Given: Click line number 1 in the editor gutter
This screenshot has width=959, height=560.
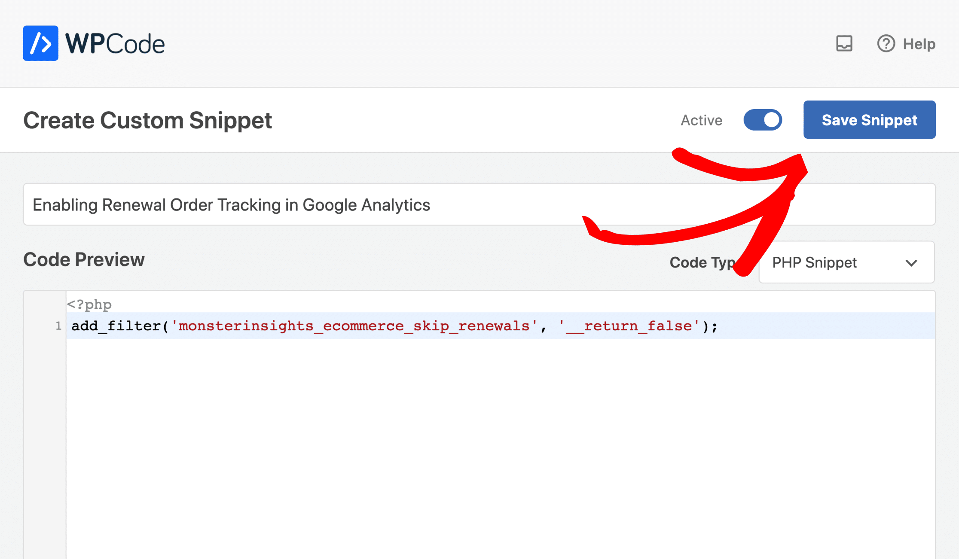Looking at the screenshot, I should pyautogui.click(x=58, y=326).
